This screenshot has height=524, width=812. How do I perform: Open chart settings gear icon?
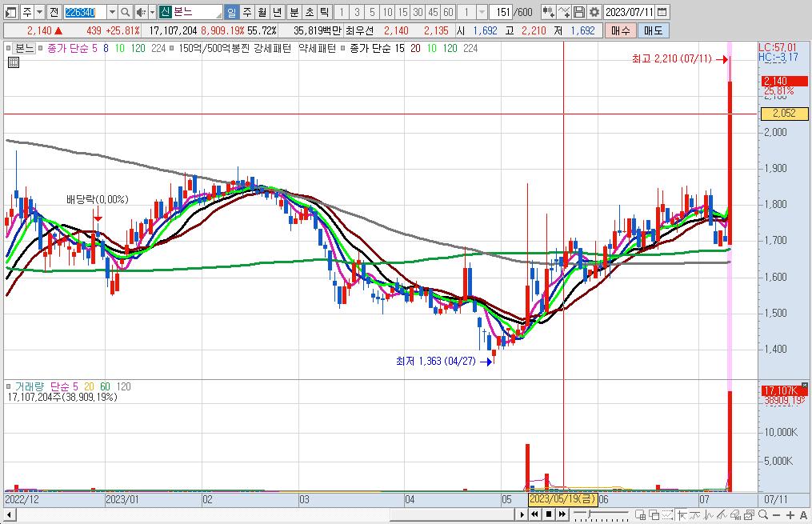click(x=594, y=11)
